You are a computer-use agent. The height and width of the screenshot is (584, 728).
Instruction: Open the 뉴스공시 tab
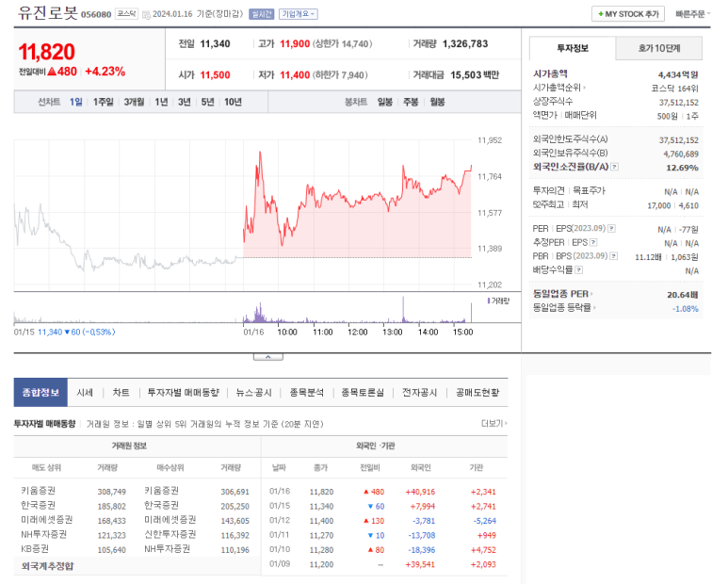253,392
